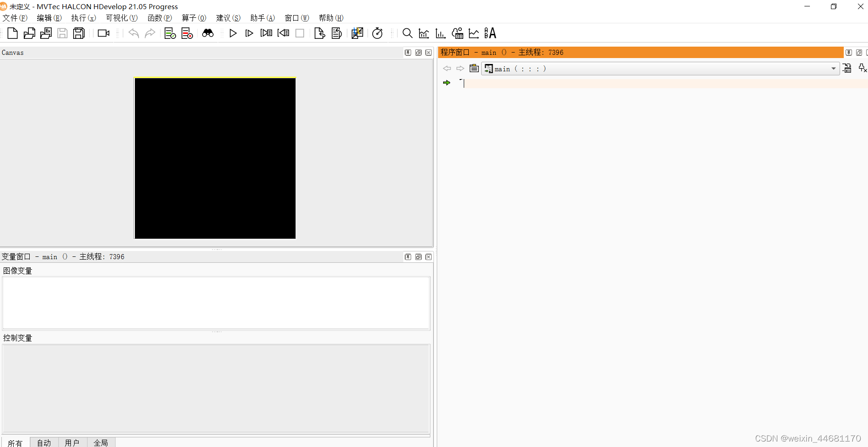Open a program file from the toolbar

[29, 33]
